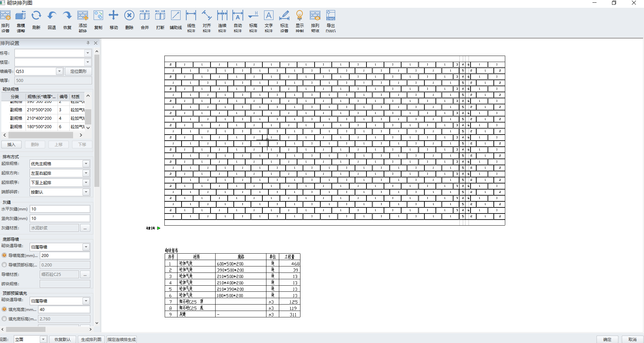
Task: Select block row 180*500*200
Action: tap(43, 127)
